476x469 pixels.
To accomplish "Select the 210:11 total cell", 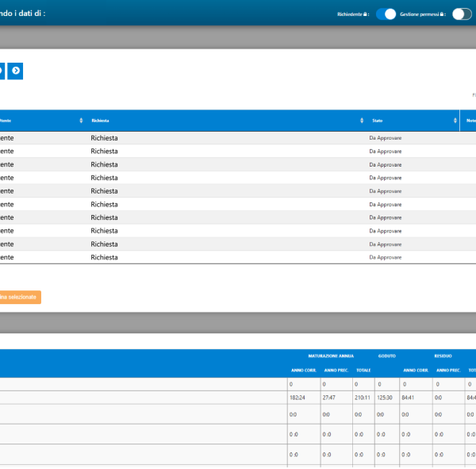I will [x=363, y=398].
